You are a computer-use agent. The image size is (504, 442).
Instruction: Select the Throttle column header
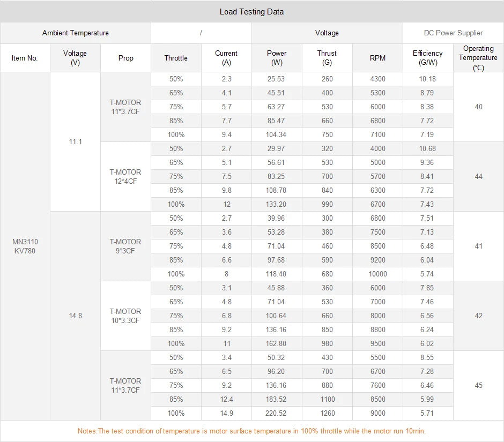coord(176,58)
